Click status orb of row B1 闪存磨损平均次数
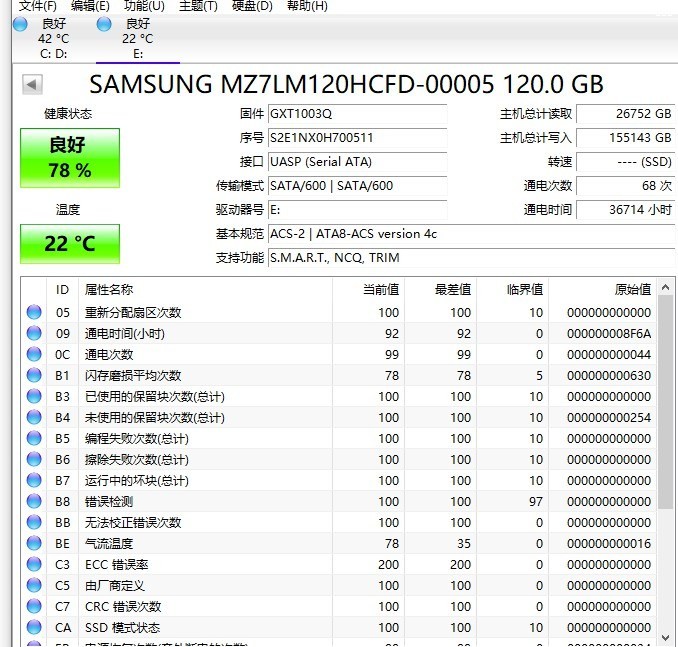 [34, 375]
